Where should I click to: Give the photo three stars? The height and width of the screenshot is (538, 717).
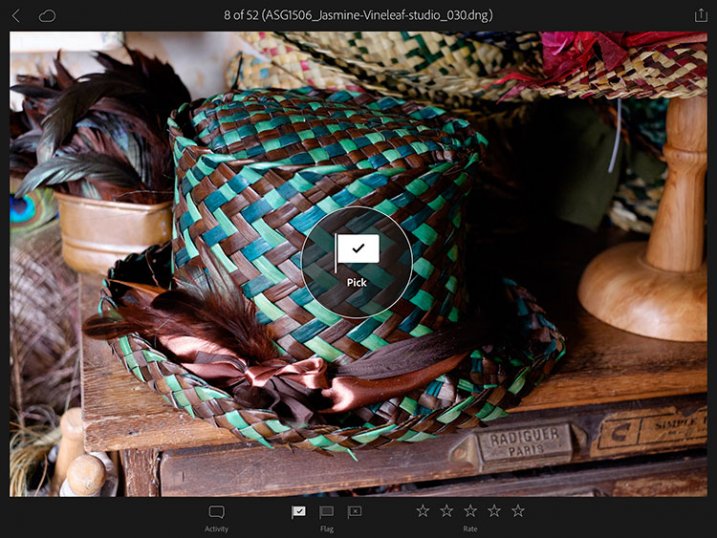point(470,511)
